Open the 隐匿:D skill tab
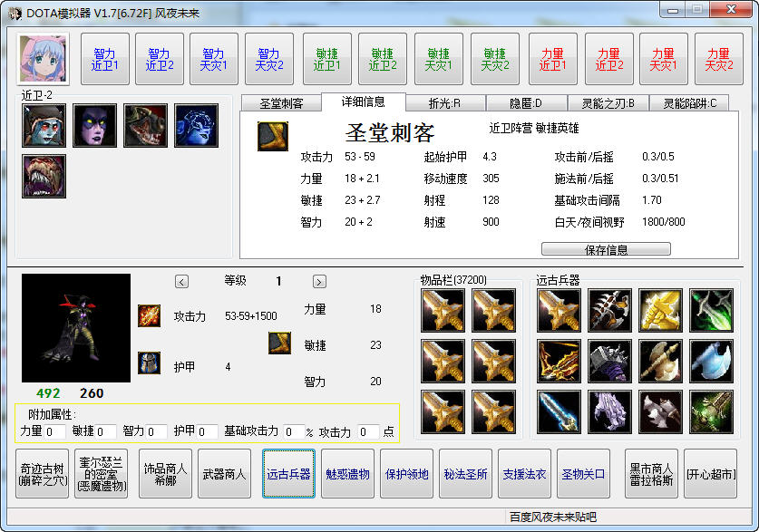The image size is (759, 532). pyautogui.click(x=526, y=103)
